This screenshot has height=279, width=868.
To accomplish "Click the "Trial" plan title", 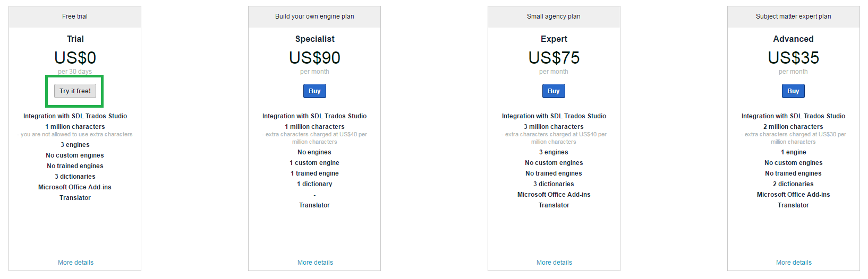I will (75, 39).
